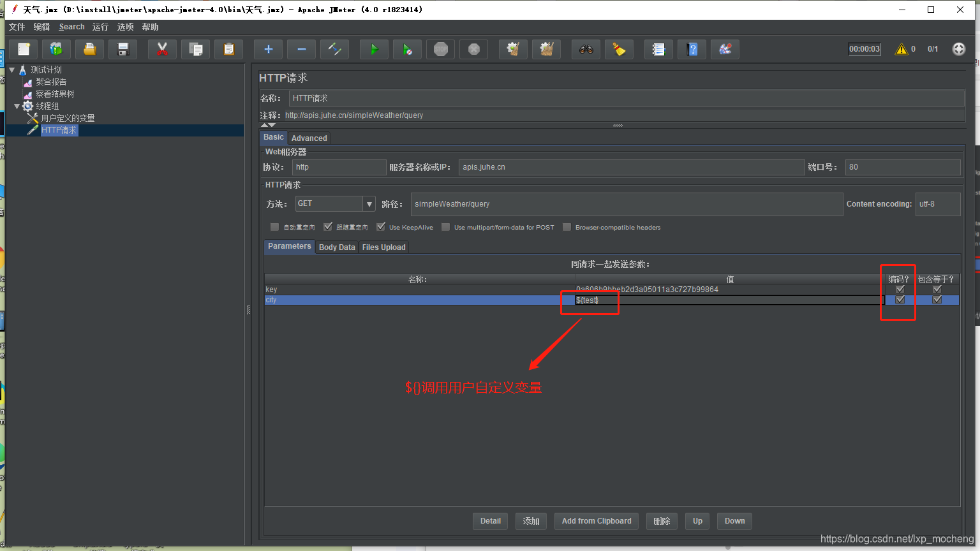The image size is (980, 551).
Task: Select 用户定义的变量 in the tree
Action: (x=68, y=118)
